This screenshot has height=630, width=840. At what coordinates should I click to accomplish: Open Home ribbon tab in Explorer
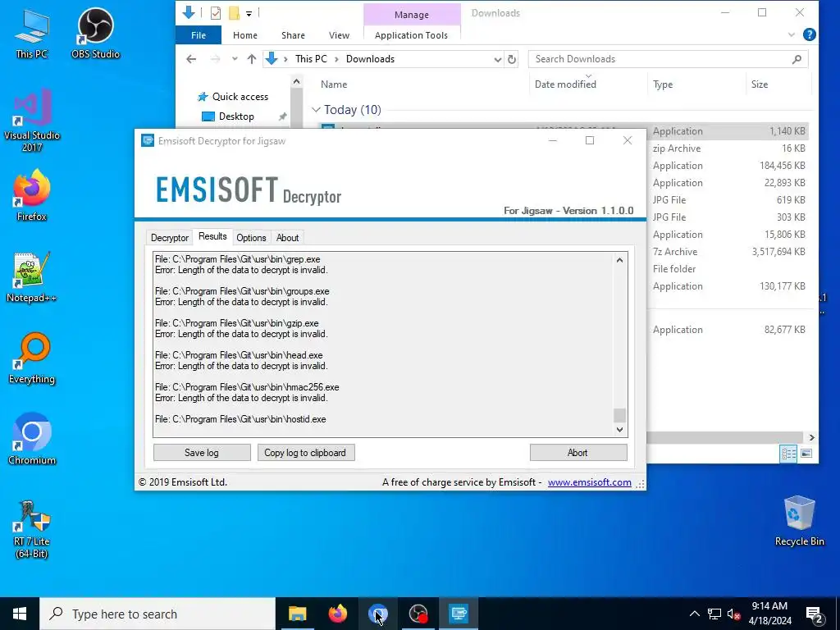click(244, 34)
